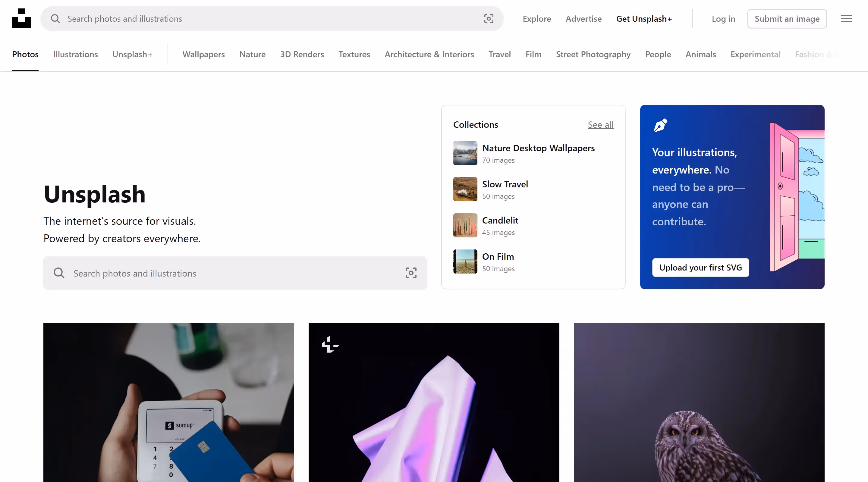Viewport: 868px width, 482px height.
Task: Click the Unsplash+ badge on purple fabric image
Action: [x=330, y=345]
